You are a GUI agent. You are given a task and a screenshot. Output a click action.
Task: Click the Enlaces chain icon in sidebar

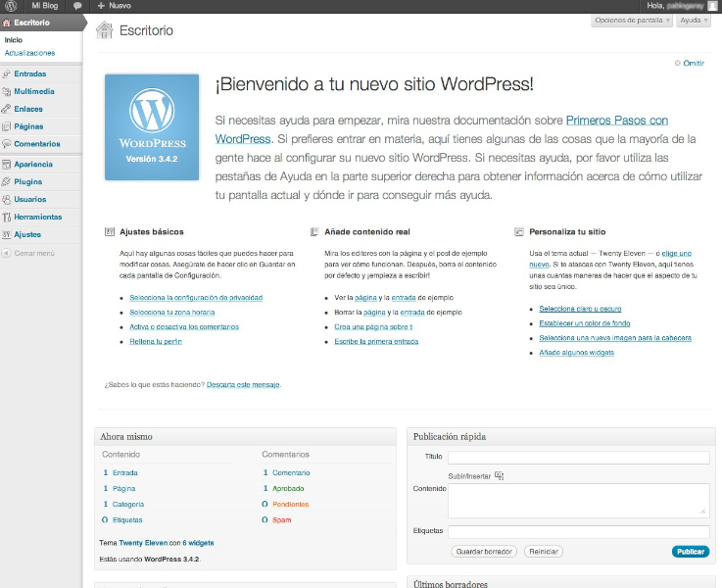pos(7,109)
